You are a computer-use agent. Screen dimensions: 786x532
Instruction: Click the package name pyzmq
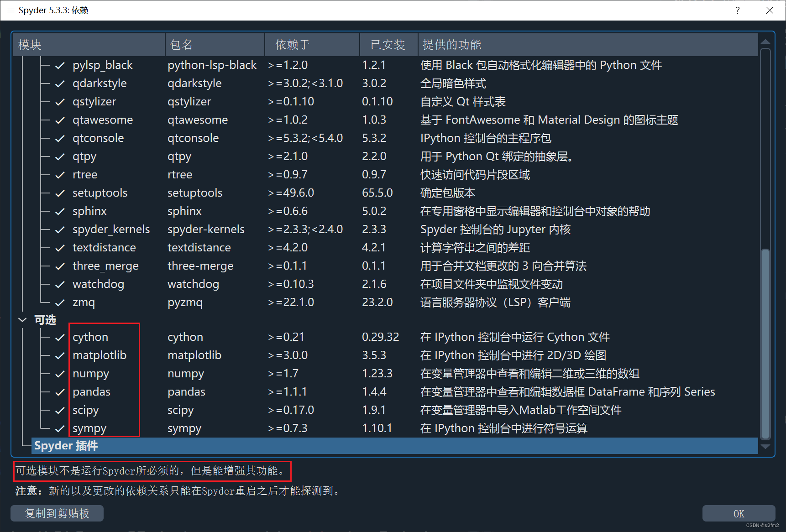pyautogui.click(x=185, y=303)
